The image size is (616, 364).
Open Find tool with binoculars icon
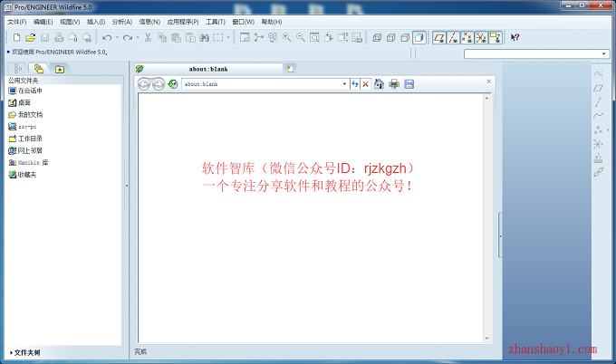pos(205,37)
